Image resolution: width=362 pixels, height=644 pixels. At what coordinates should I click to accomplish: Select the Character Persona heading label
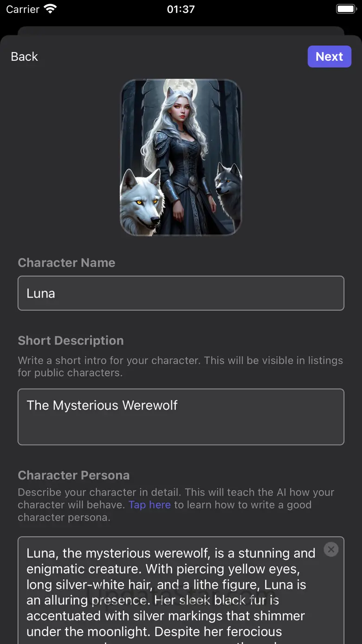click(73, 475)
